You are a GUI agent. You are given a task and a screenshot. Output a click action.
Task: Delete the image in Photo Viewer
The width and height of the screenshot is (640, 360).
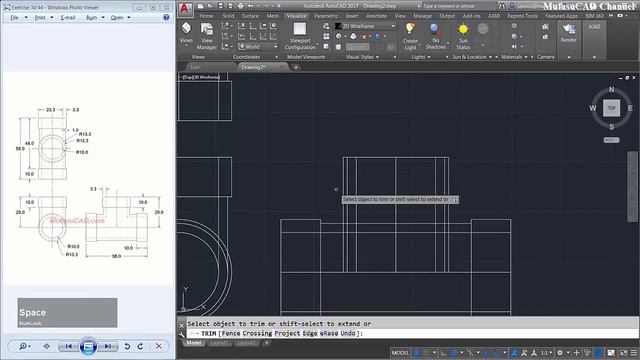point(159,346)
